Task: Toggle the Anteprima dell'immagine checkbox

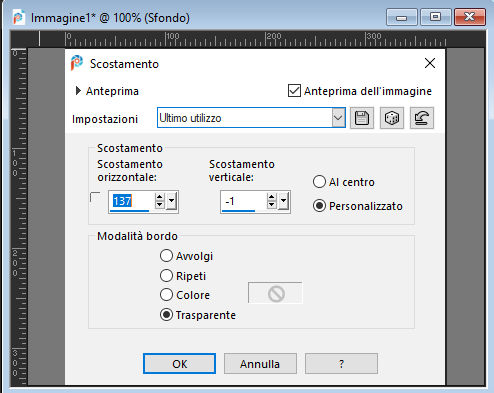Action: 294,91
